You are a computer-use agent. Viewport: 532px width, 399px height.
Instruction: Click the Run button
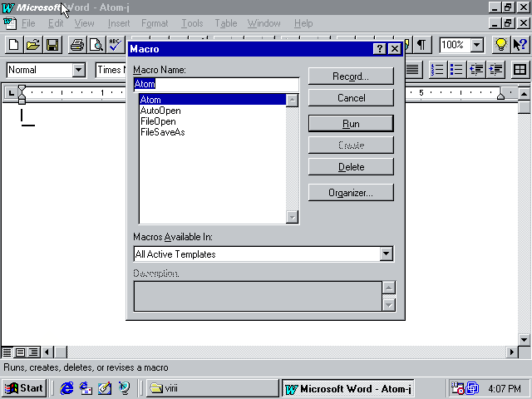[x=351, y=124]
